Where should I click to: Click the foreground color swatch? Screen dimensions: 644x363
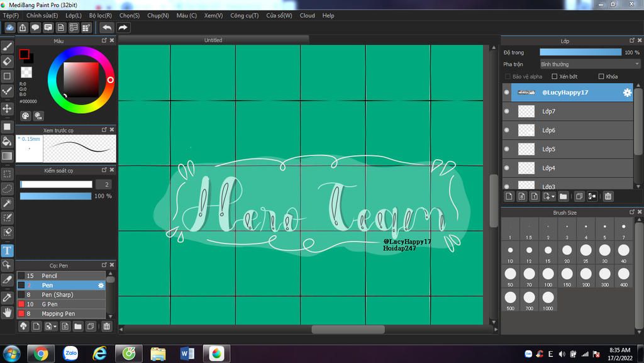point(24,54)
